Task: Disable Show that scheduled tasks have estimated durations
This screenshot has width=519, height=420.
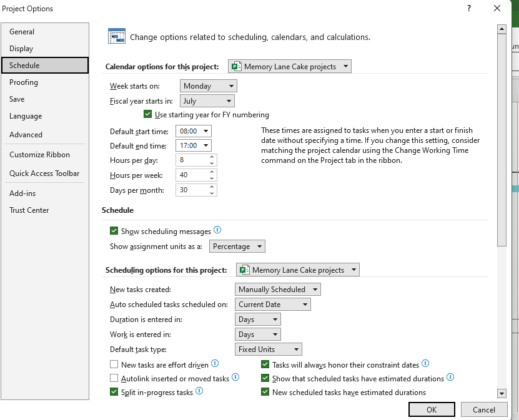Action: [x=265, y=377]
